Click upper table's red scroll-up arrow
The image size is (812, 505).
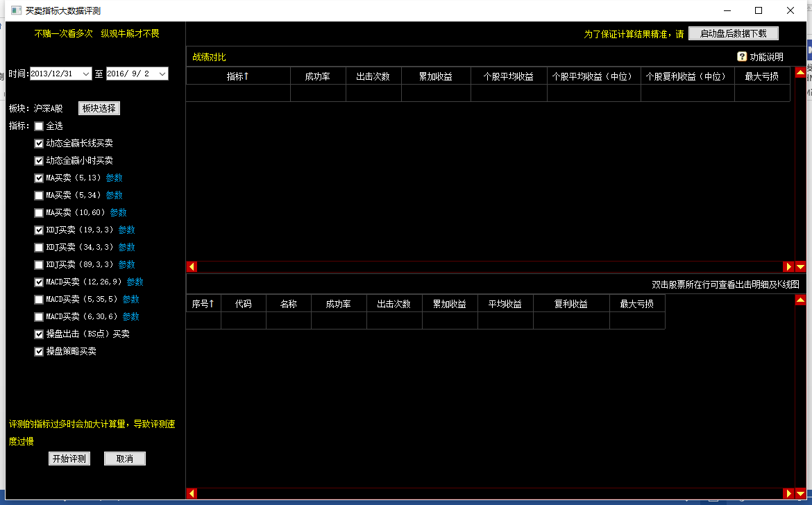800,72
